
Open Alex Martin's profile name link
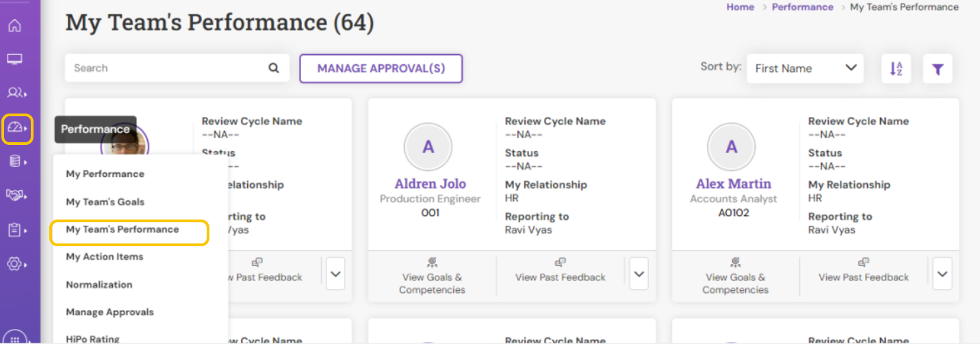(734, 184)
